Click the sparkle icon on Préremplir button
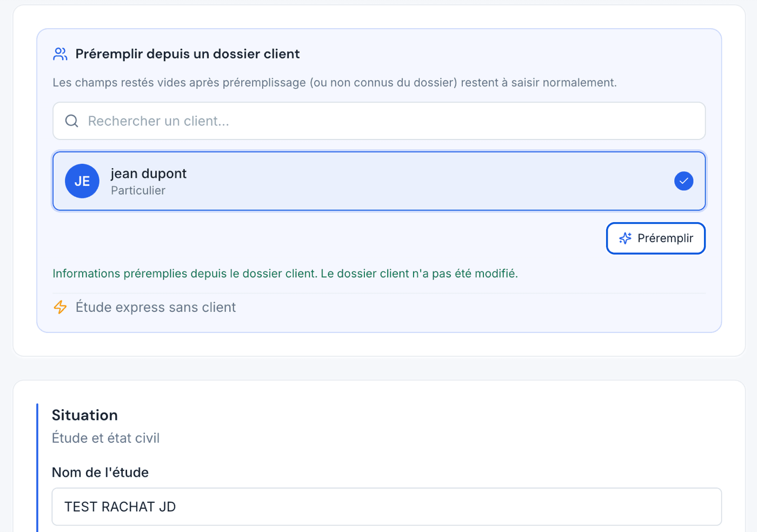 625,238
